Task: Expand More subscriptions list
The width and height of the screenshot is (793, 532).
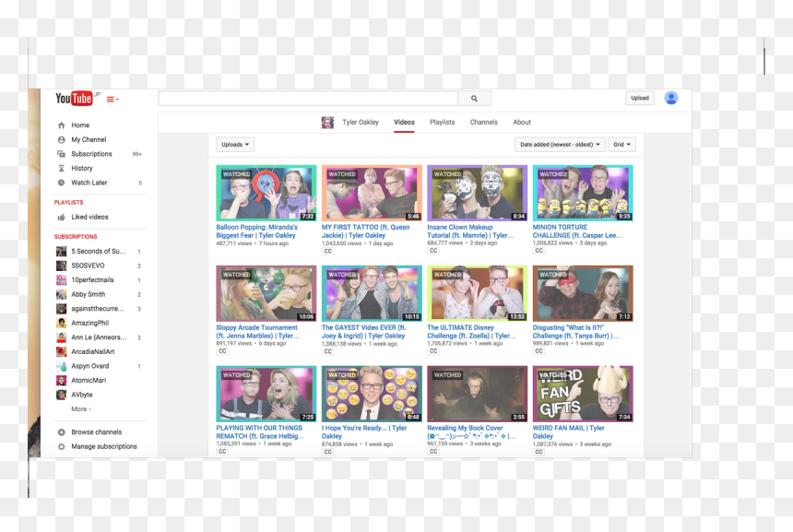Action: pos(81,409)
